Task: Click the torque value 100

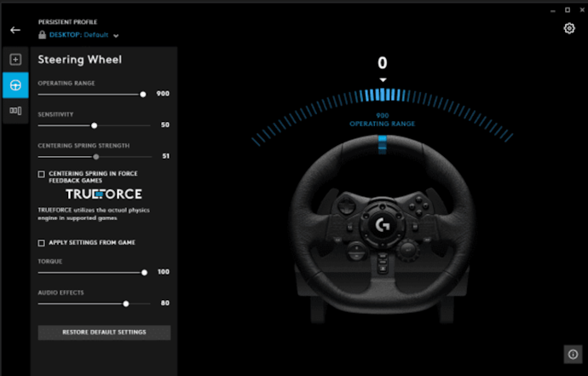Action: [x=164, y=272]
